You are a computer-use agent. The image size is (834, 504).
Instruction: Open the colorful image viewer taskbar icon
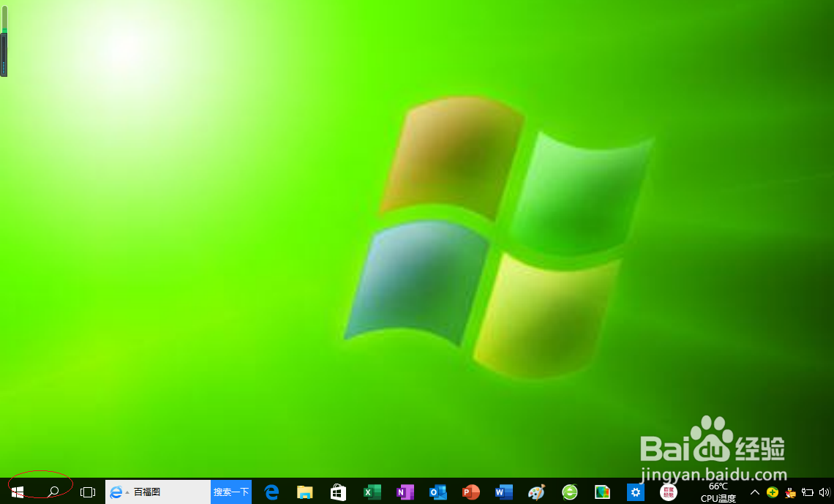coord(602,492)
